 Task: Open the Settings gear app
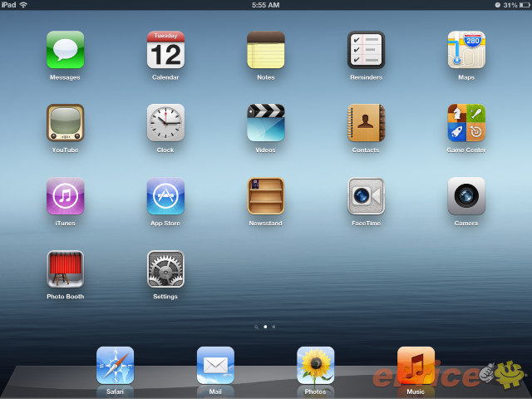pos(165,269)
